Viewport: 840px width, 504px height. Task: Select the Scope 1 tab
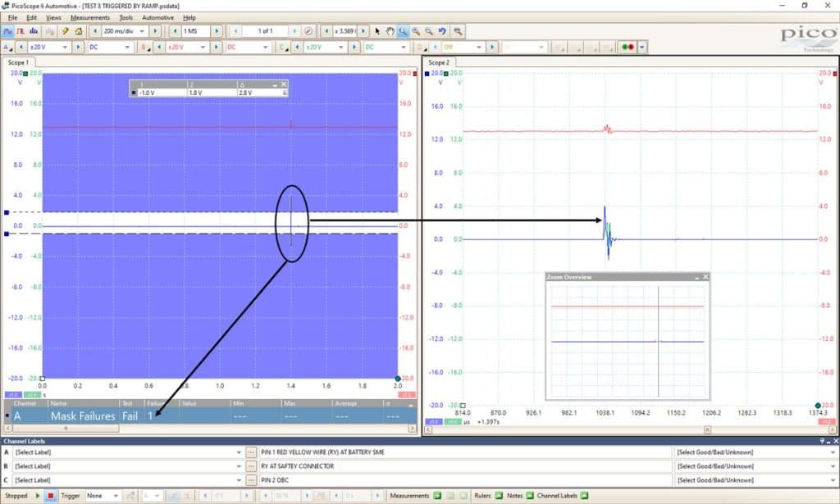18,62
